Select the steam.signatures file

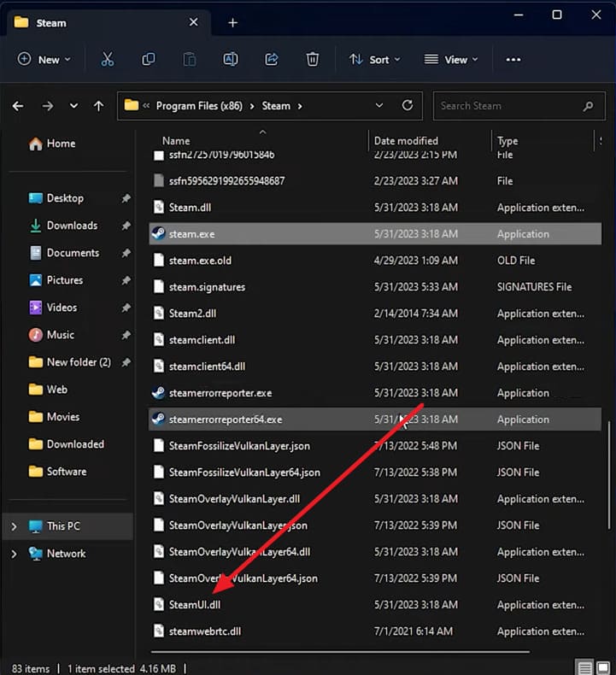pyautogui.click(x=375, y=287)
